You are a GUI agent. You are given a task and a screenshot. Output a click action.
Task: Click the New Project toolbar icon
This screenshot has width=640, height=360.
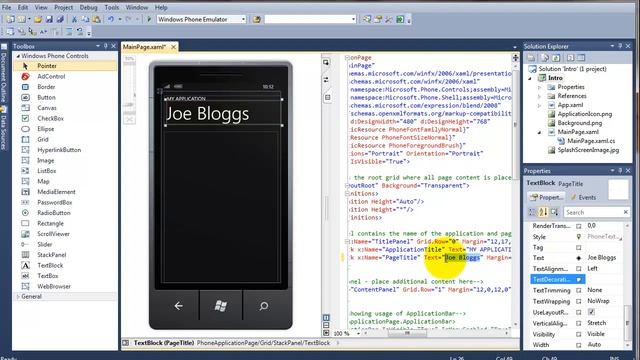pyautogui.click(x=10, y=19)
